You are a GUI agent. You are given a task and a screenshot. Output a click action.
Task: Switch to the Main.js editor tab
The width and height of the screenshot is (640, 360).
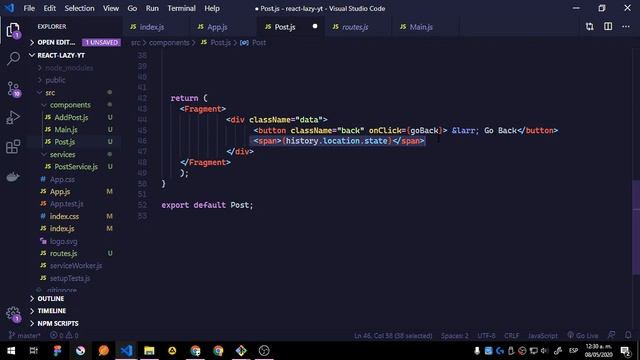[x=427, y=27]
